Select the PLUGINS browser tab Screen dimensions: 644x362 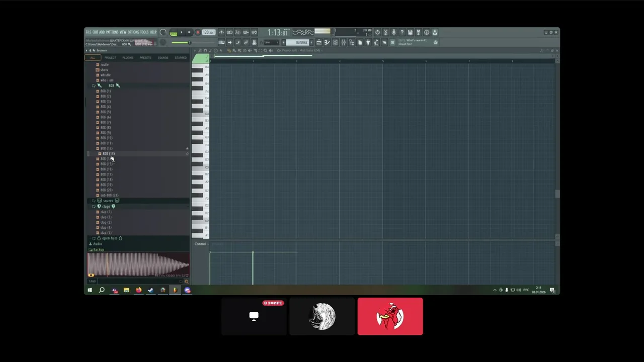pyautogui.click(x=128, y=58)
